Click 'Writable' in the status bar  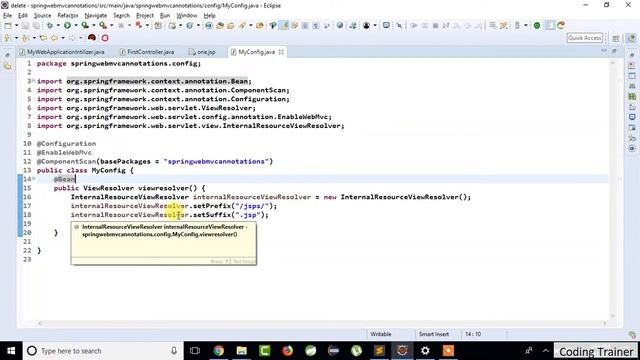click(380, 334)
